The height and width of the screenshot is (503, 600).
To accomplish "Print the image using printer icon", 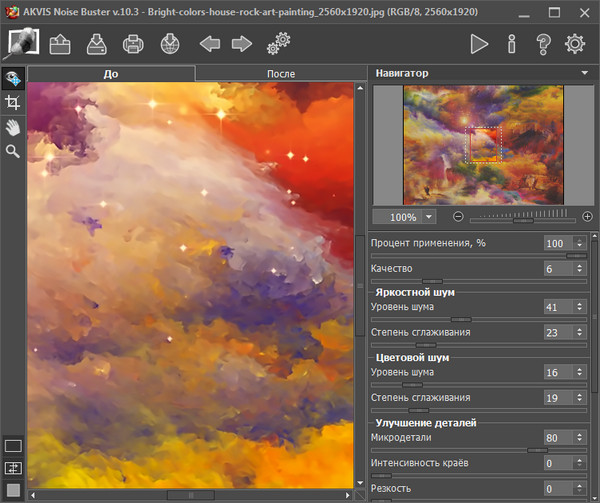I will pos(133,44).
